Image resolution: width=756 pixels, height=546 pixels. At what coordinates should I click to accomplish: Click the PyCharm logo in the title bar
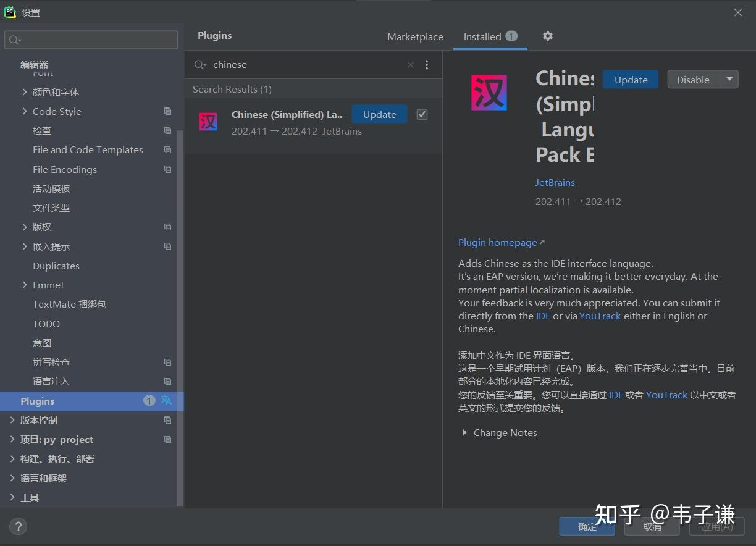pos(10,11)
